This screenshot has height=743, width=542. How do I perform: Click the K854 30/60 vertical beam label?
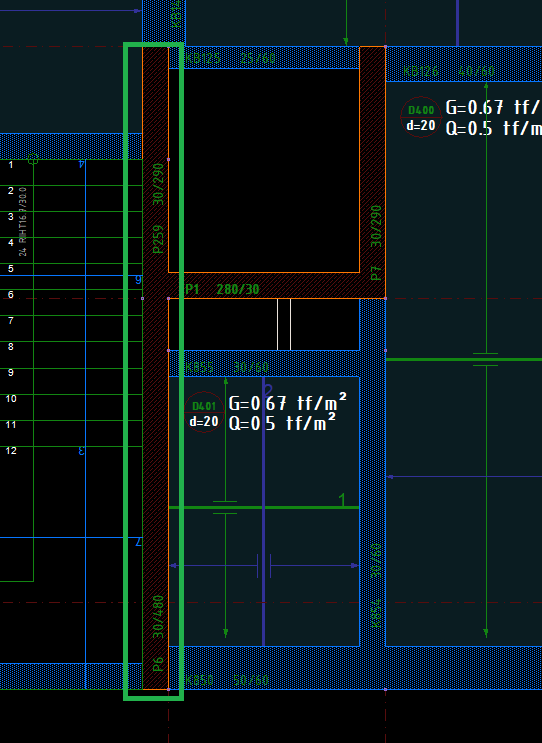376,586
